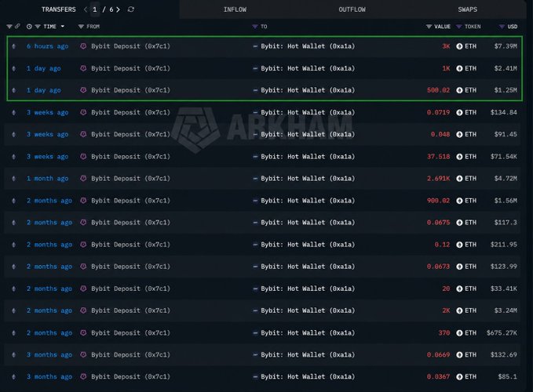This screenshot has height=392, width=533.
Task: Click Ethereum chain icon in the $4.72M row
Action: (13, 179)
